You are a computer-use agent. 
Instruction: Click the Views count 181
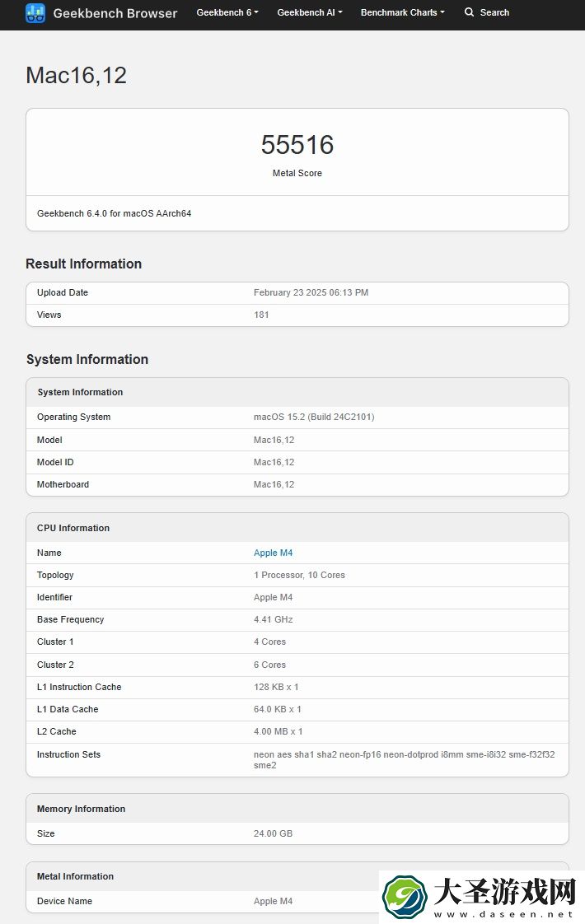tap(261, 315)
